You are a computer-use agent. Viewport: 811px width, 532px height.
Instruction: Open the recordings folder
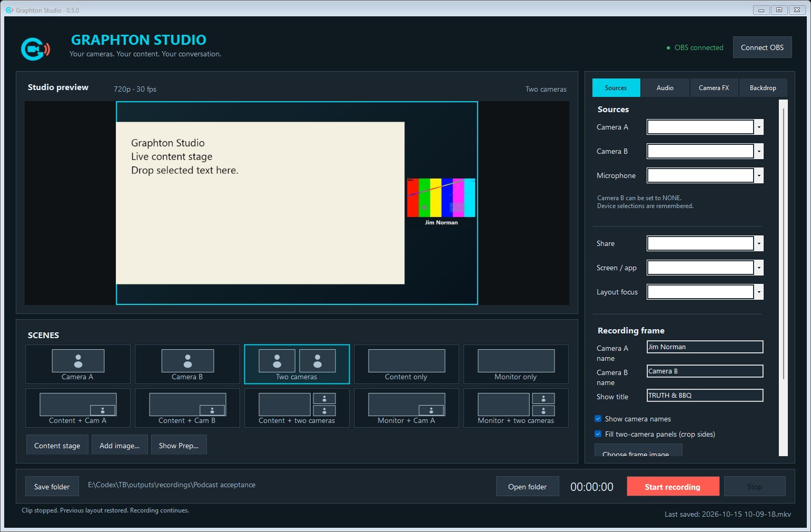pyautogui.click(x=527, y=487)
